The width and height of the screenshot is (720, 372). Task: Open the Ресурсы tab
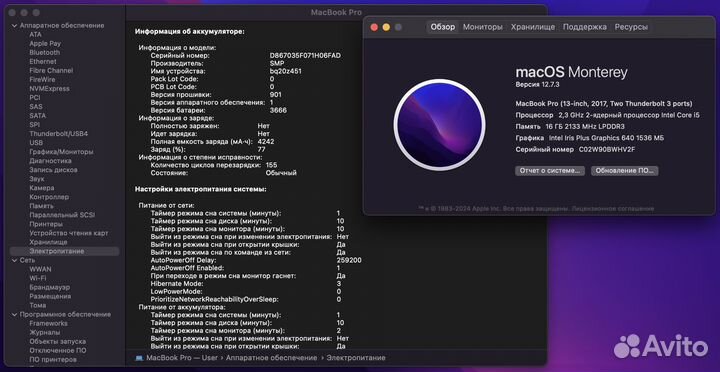point(631,27)
